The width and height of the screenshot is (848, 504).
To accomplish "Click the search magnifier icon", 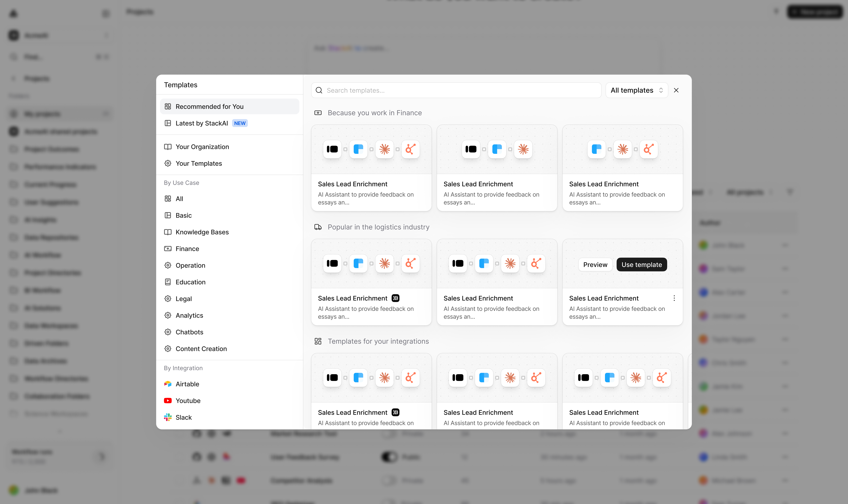I will tap(319, 90).
